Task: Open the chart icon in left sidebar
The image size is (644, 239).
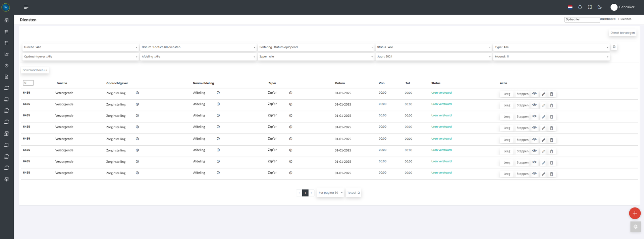Action: [x=6, y=54]
